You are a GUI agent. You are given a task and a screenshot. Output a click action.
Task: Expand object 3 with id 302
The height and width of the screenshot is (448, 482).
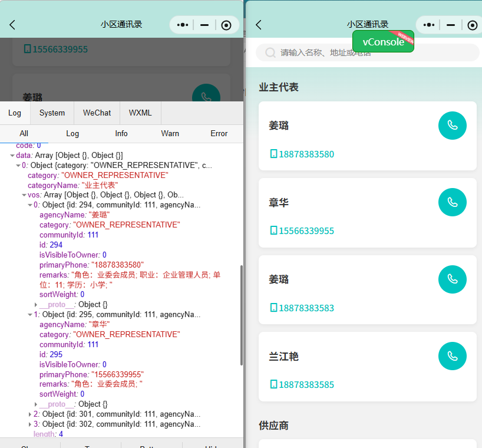click(30, 424)
